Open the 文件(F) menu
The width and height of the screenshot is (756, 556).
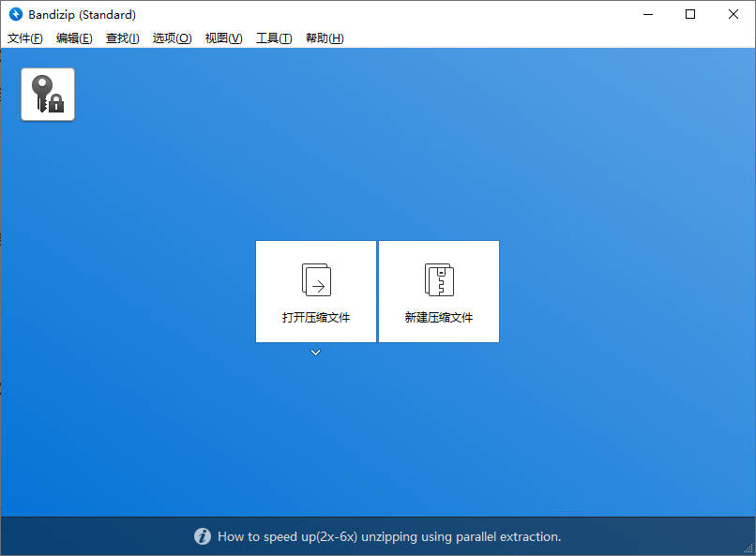[25, 38]
